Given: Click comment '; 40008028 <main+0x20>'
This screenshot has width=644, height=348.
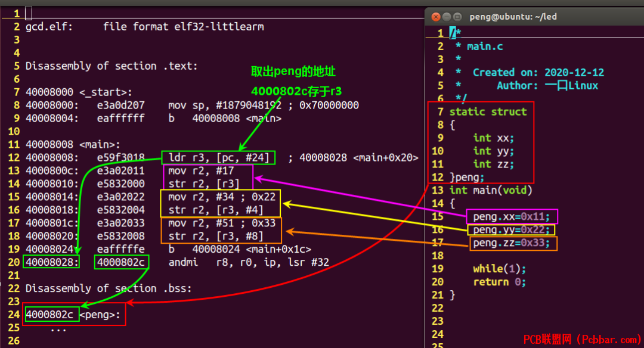Looking at the screenshot, I should [353, 157].
